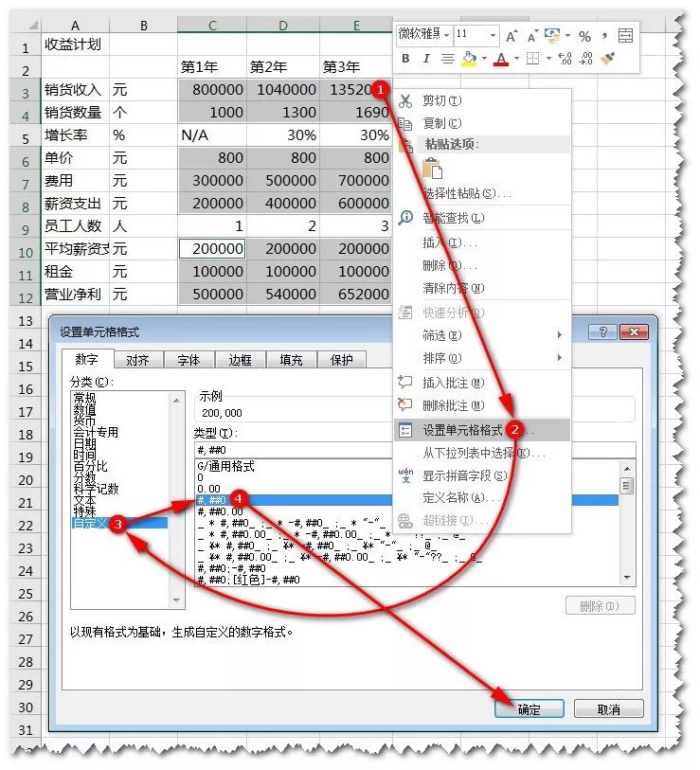Choose 显示拼音字段 from context menu
Viewport: 700px width, 770px height.
tap(482, 475)
